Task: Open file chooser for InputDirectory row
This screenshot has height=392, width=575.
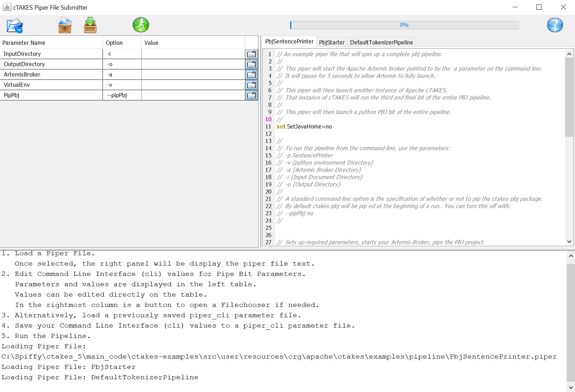Action: 251,54
